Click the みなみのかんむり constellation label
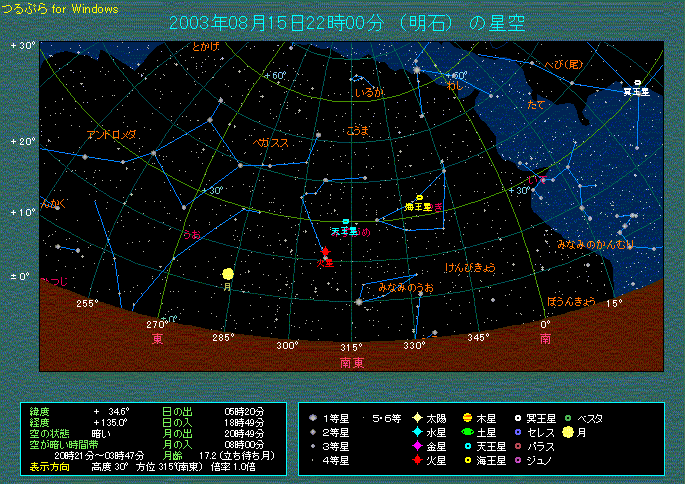The width and height of the screenshot is (685, 484). [595, 244]
